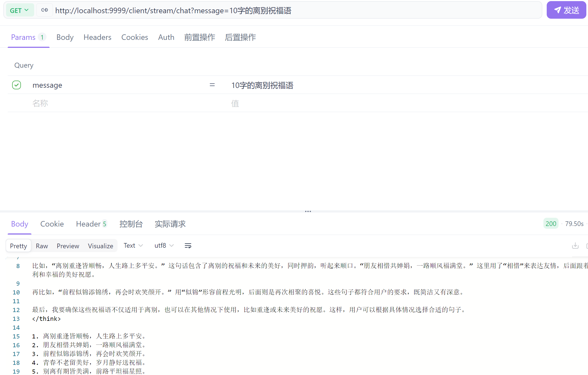
Task: Open the utf8 encoding dropdown
Action: click(x=164, y=246)
